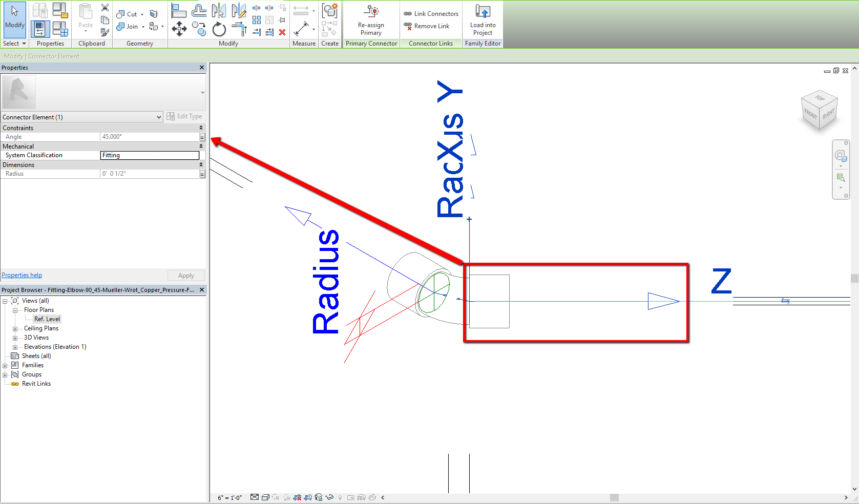Expand the Elevations (Elevation 1) node
859x504 pixels.
[x=15, y=347]
